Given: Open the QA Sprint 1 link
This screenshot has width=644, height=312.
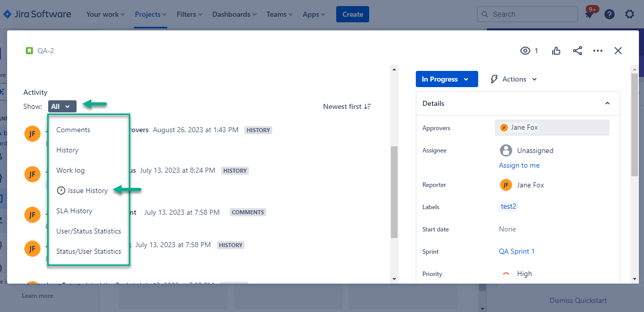Looking at the screenshot, I should [516, 251].
